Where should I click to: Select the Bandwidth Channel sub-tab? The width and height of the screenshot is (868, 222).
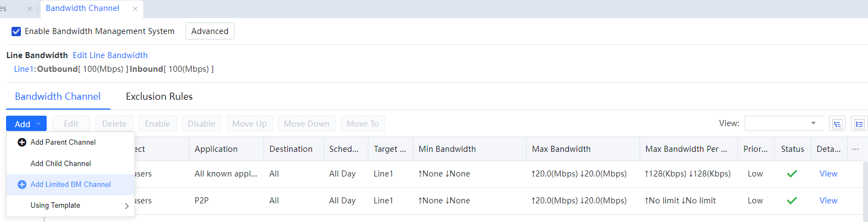[58, 96]
